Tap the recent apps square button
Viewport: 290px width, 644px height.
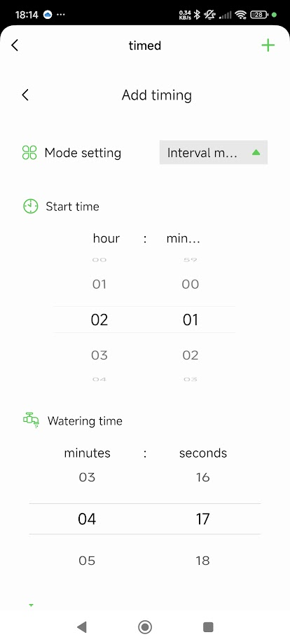pos(208,626)
